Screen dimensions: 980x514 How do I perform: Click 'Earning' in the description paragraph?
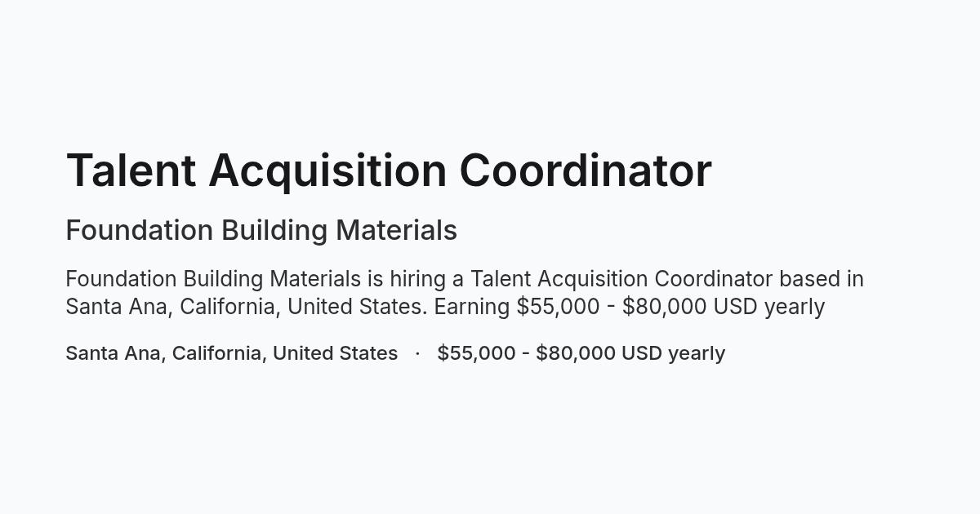[x=472, y=307]
